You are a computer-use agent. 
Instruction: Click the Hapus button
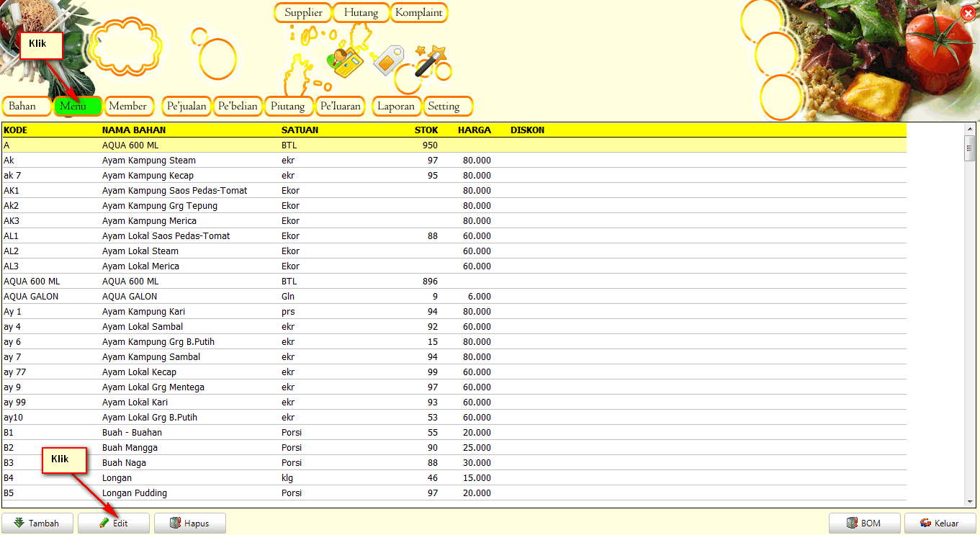(190, 523)
